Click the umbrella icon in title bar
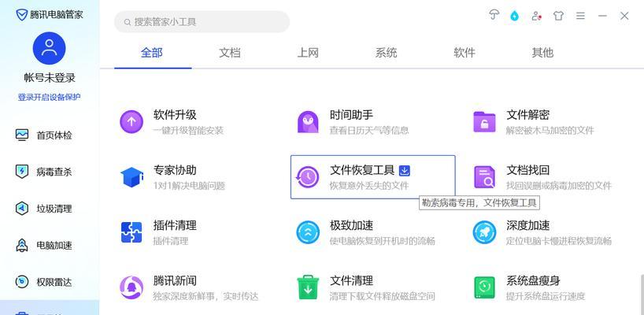Viewport: 644px width, 315px height. (x=494, y=16)
